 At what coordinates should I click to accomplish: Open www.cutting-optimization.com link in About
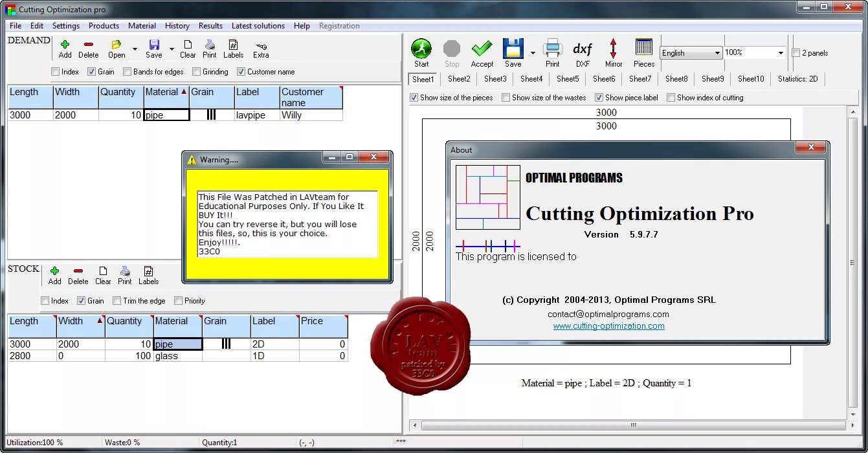(608, 326)
